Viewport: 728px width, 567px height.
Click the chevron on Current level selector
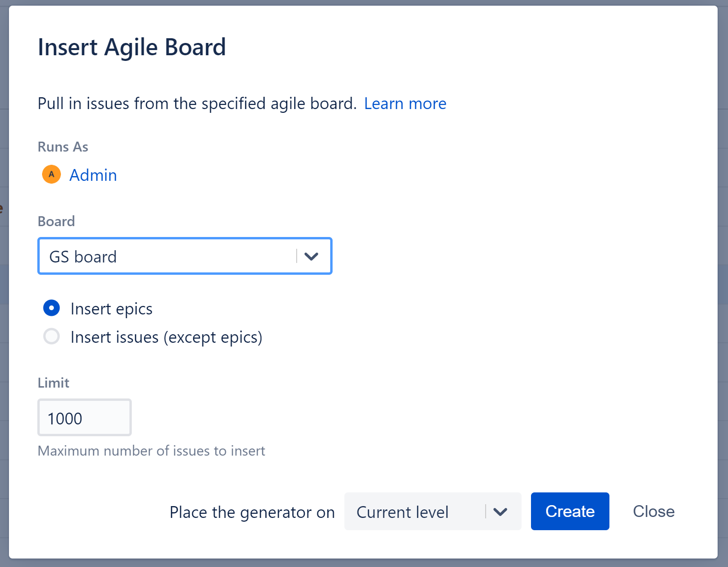click(x=500, y=511)
